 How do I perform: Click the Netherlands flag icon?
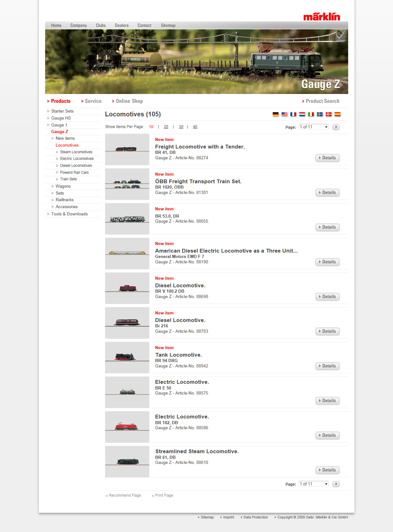point(302,114)
